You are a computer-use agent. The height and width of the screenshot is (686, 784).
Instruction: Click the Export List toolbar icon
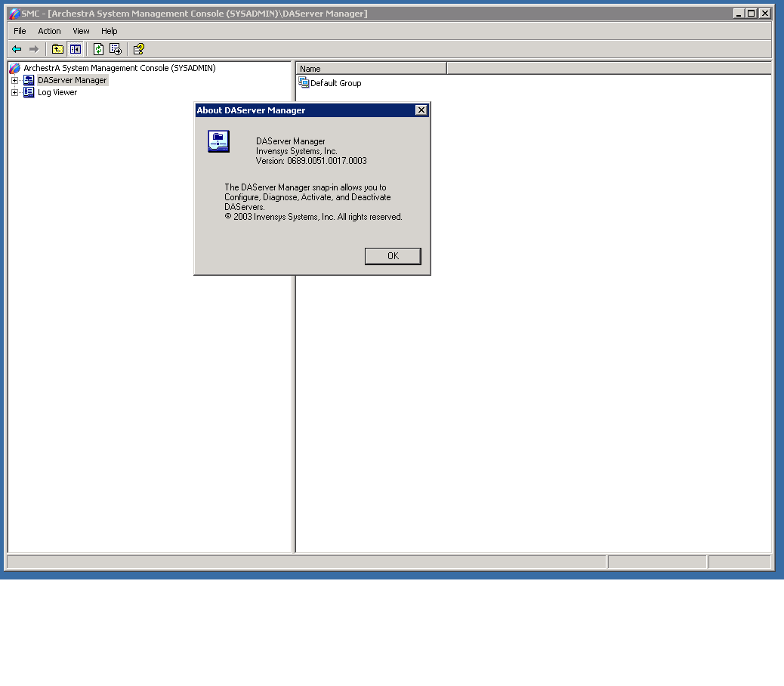tap(116, 49)
